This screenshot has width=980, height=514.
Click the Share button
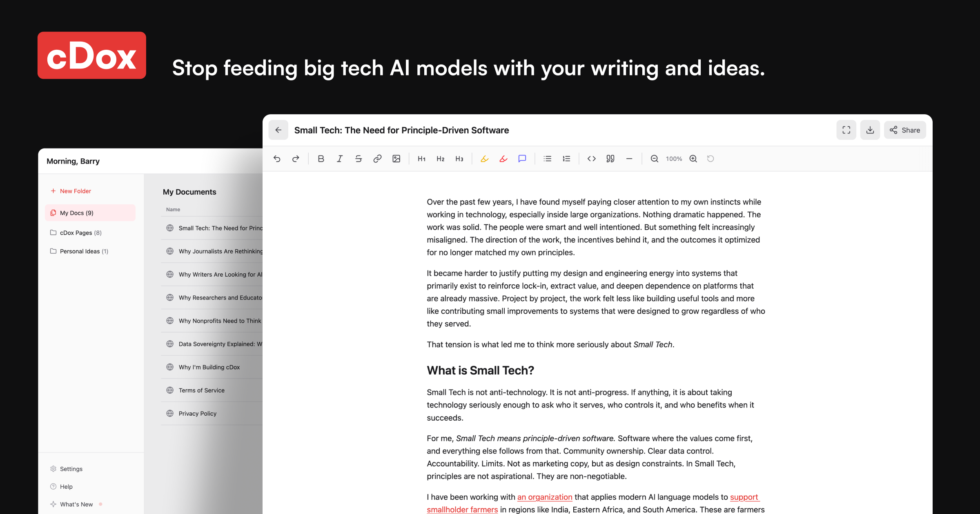(905, 130)
